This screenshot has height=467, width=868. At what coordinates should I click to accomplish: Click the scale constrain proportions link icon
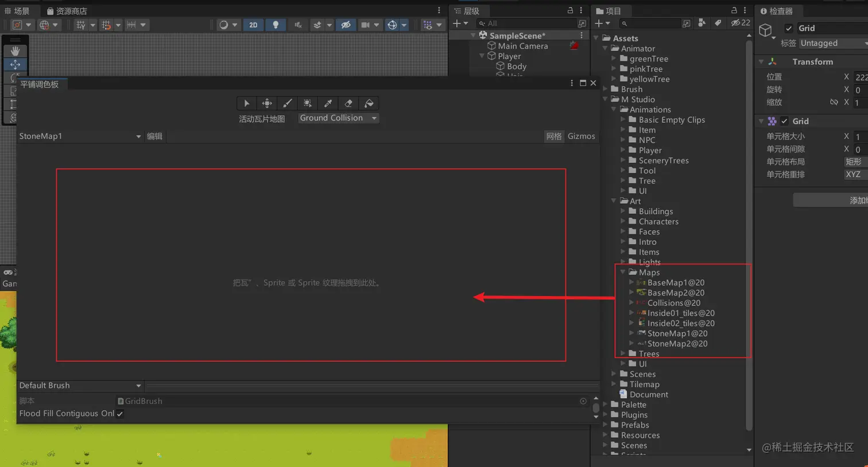point(834,102)
